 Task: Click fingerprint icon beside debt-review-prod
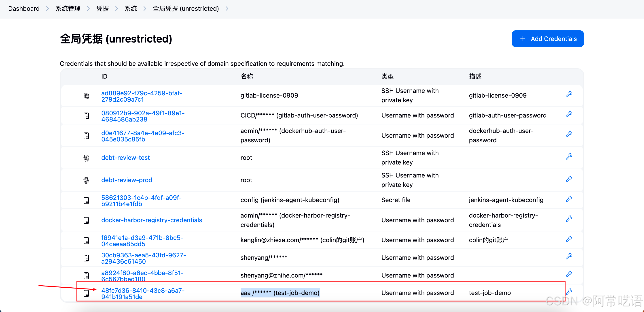click(86, 180)
